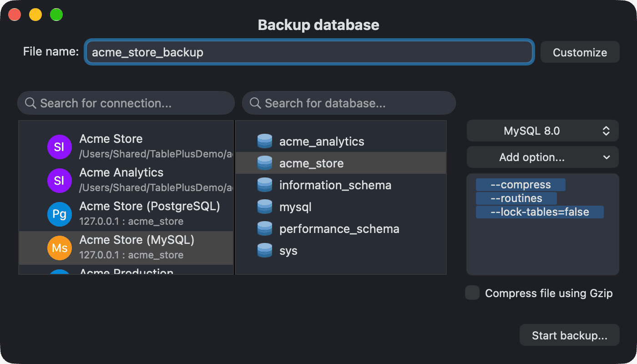Open the Add option... dropdown
Viewport: 637px width, 364px height.
[543, 157]
